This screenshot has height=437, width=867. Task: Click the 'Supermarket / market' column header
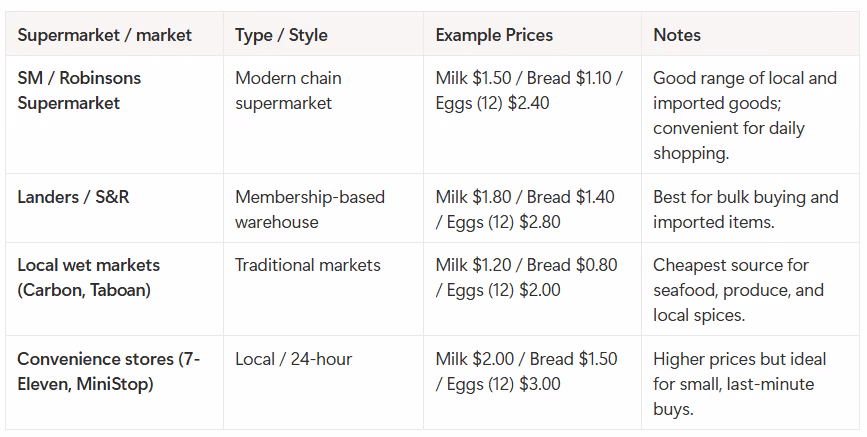coord(105,35)
